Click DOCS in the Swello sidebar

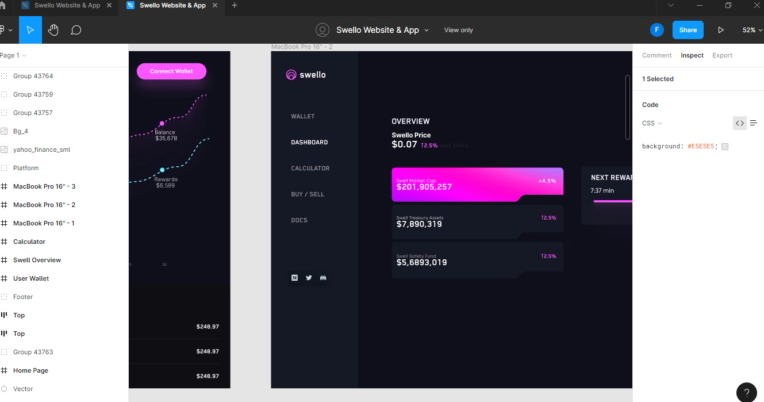[x=299, y=220]
